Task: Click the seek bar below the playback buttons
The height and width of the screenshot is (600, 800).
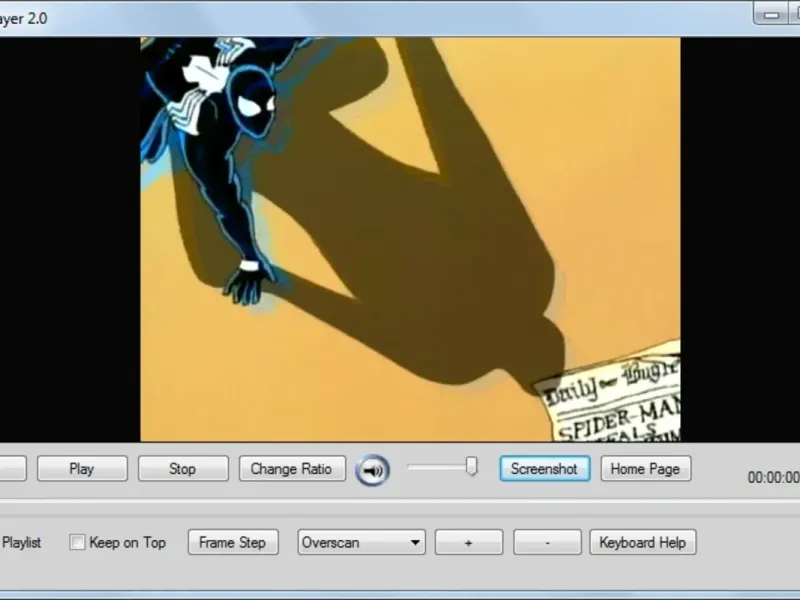Action: click(400, 503)
